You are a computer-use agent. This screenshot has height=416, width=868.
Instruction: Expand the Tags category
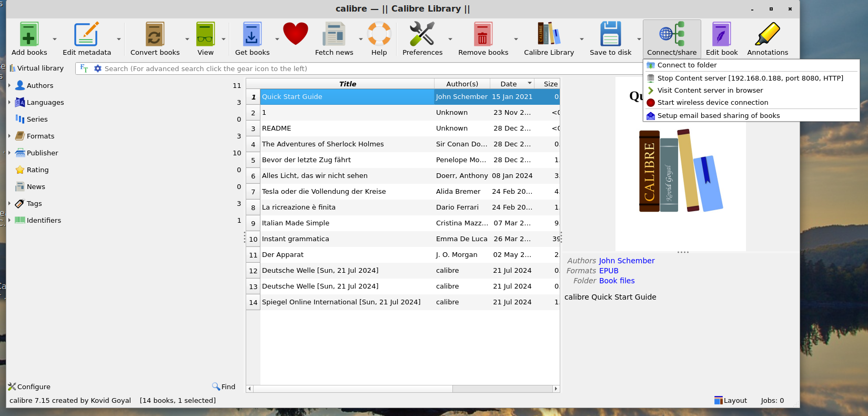(9, 203)
